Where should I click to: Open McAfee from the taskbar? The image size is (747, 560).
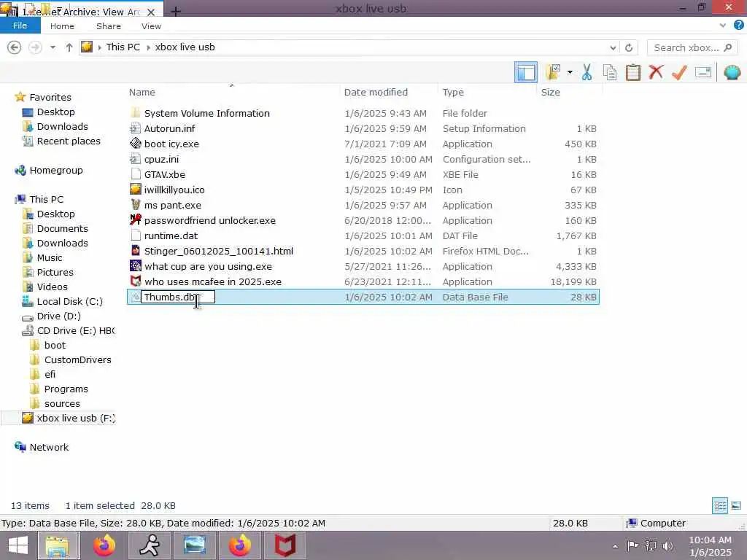click(x=285, y=545)
